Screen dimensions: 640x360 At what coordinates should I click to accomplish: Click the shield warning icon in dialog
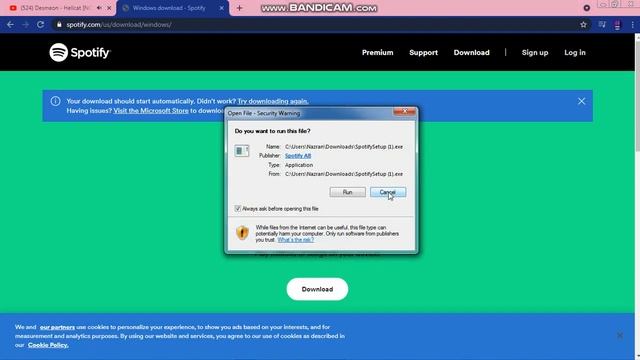pos(242,233)
